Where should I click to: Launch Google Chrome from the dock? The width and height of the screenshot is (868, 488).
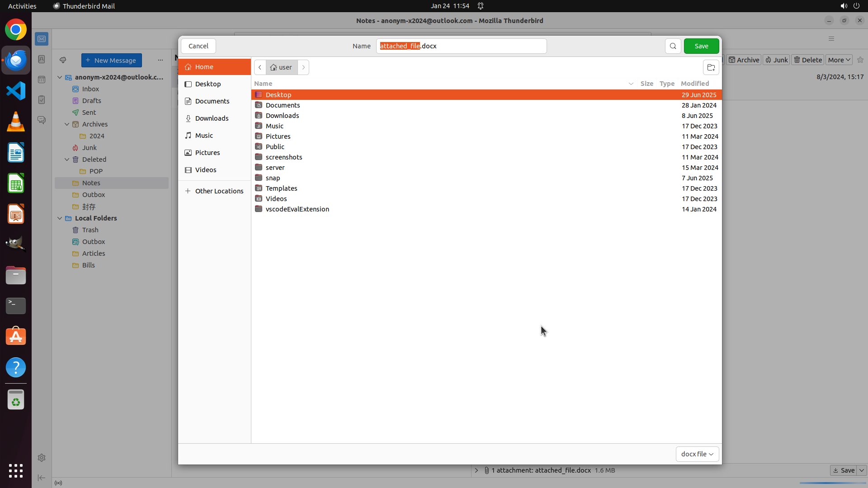pyautogui.click(x=16, y=30)
